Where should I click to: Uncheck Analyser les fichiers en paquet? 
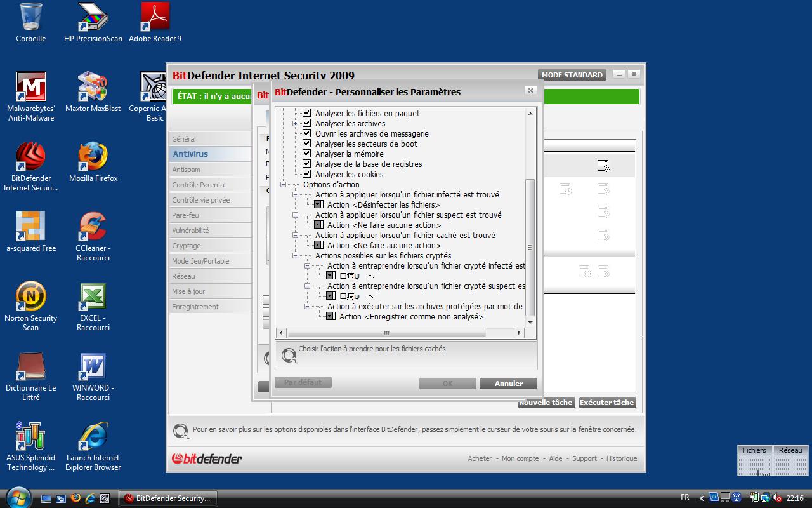pyautogui.click(x=307, y=113)
